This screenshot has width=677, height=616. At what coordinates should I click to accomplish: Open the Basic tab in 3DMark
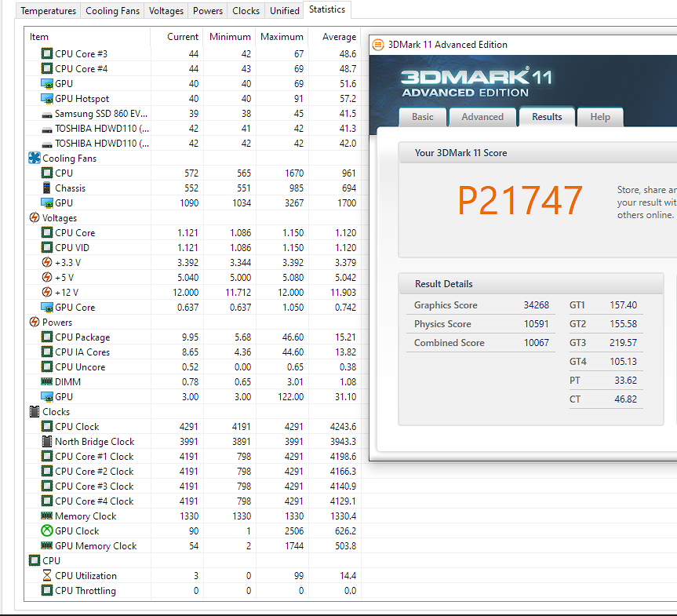[x=422, y=117]
